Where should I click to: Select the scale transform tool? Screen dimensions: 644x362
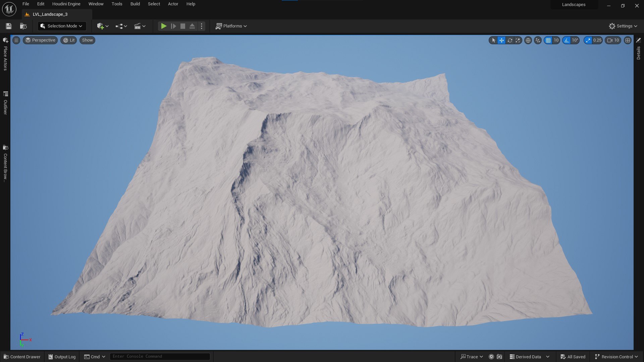click(518, 40)
